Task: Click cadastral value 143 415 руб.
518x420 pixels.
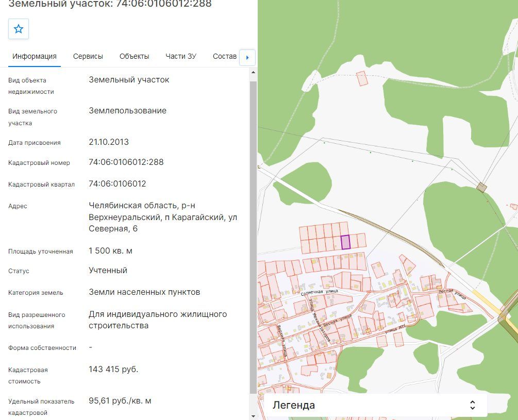Action: coord(113,369)
